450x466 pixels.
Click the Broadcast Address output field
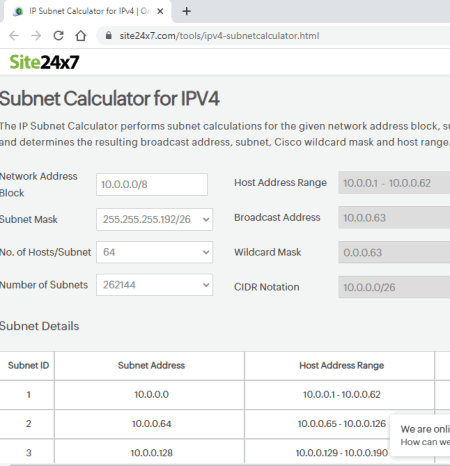(x=394, y=218)
